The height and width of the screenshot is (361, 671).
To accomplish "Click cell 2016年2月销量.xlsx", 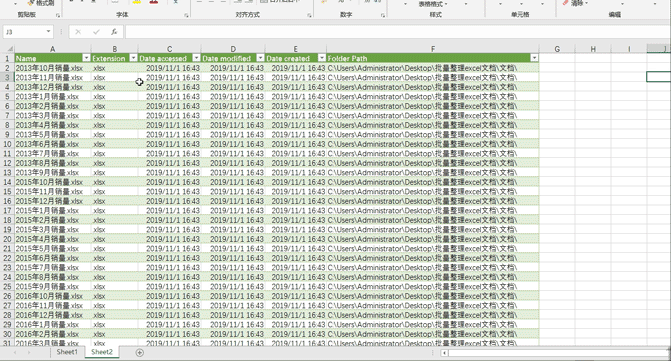I will click(x=53, y=334).
